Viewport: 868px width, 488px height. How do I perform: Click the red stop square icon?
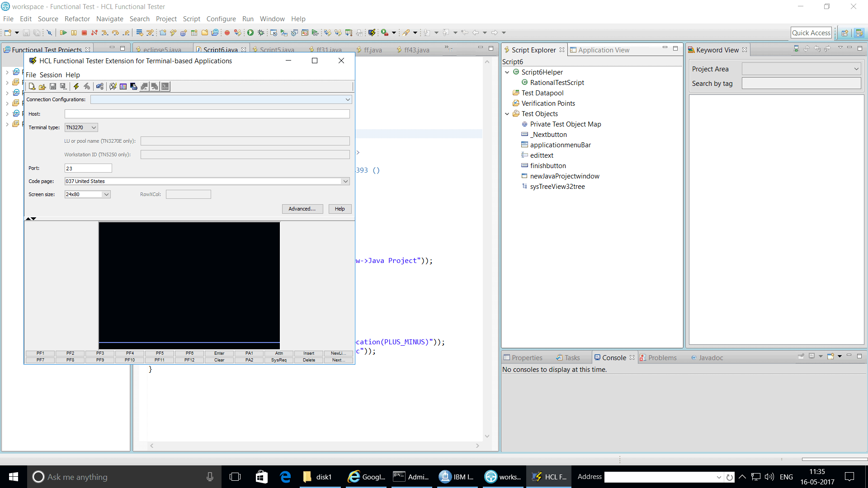84,33
